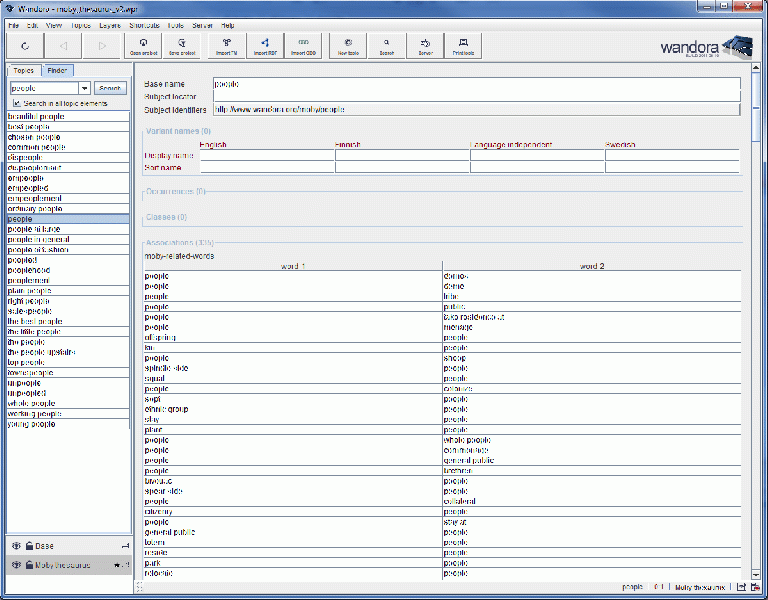Viewport: 768px width, 600px height.
Task: Click the Server toolbar icon
Action: 425,45
